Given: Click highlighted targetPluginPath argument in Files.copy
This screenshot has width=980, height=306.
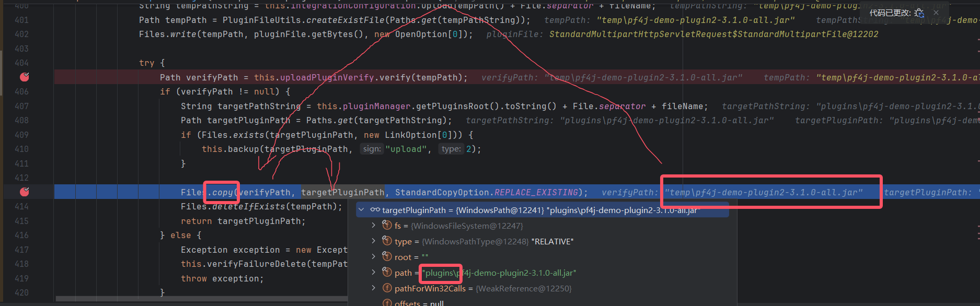Looking at the screenshot, I should tap(343, 192).
